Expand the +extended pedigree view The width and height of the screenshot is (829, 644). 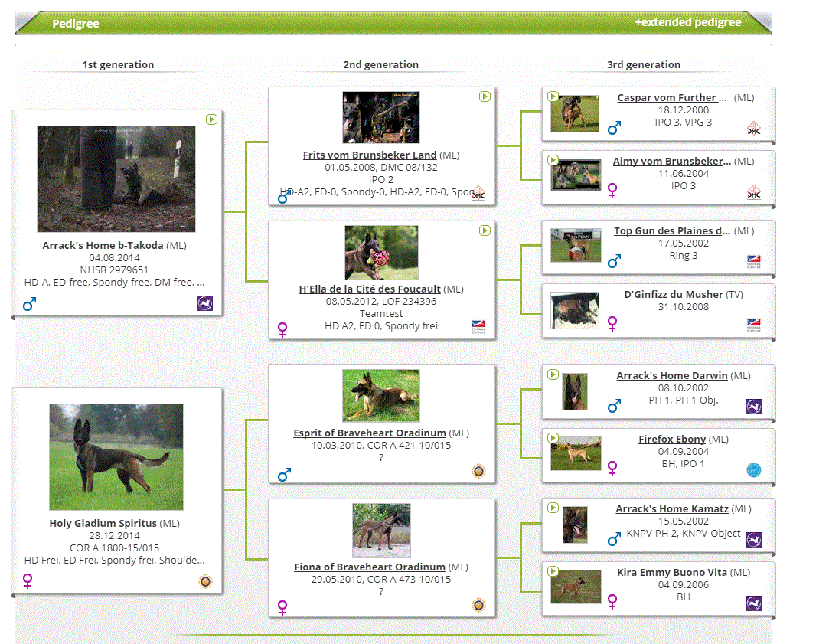tap(687, 23)
